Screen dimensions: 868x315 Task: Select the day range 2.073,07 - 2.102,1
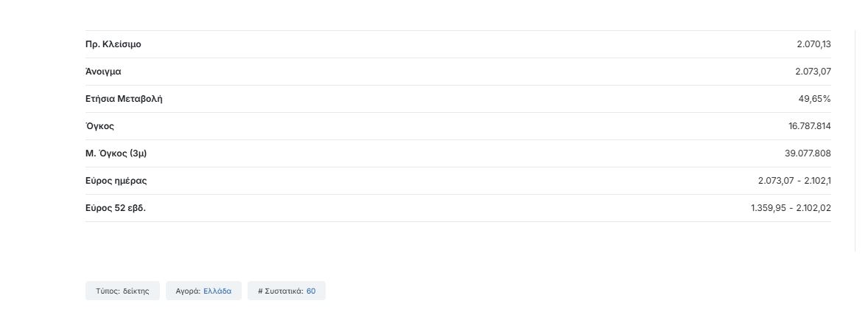click(x=794, y=181)
